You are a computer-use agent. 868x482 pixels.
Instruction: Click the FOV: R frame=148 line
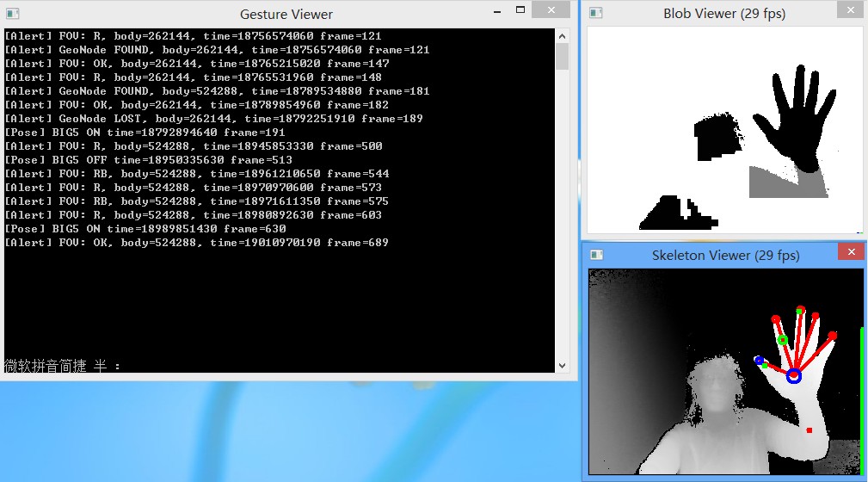coord(194,77)
